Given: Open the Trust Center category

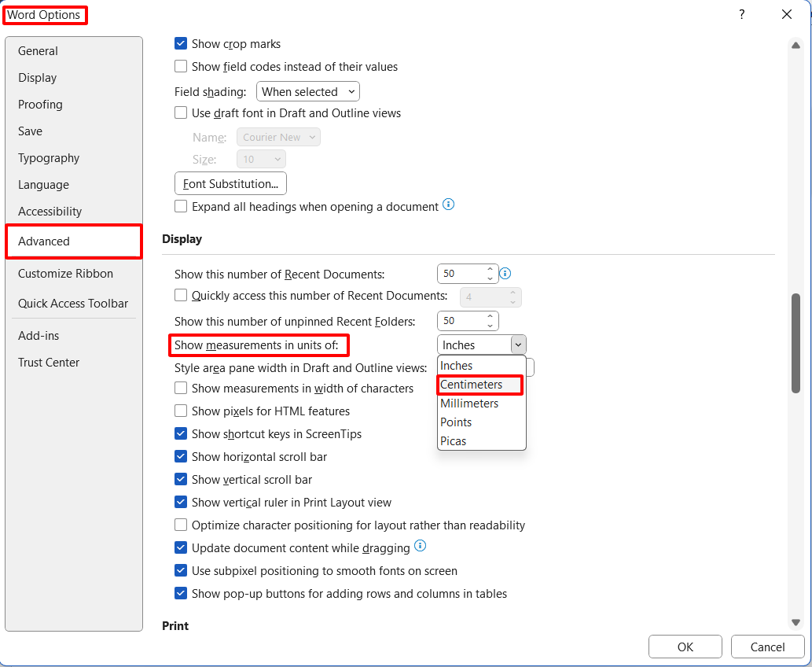Looking at the screenshot, I should [x=74, y=363].
